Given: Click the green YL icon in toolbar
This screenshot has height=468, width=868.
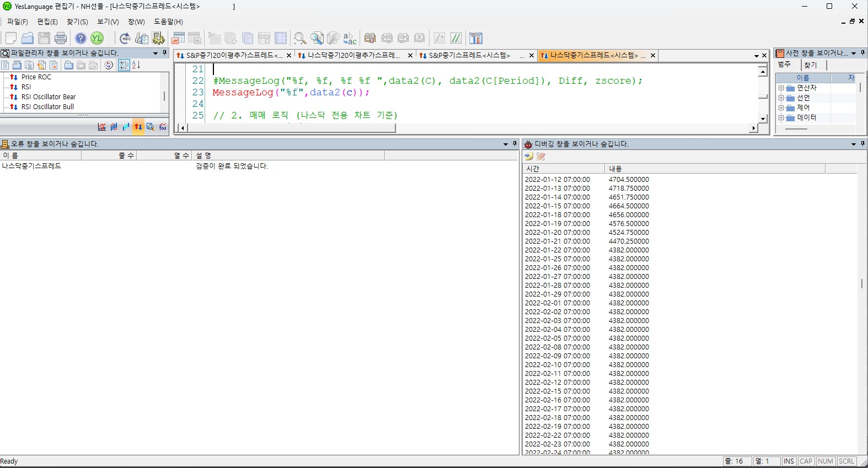Looking at the screenshot, I should pyautogui.click(x=97, y=38).
